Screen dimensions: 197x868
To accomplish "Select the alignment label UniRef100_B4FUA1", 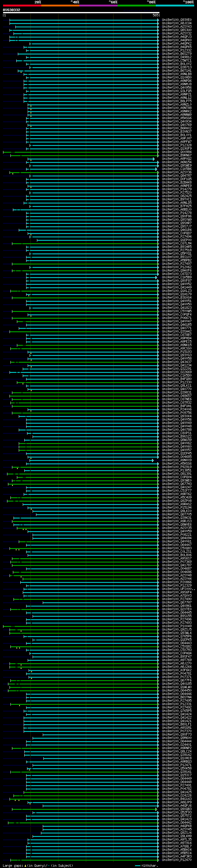I will tap(177, 406).
